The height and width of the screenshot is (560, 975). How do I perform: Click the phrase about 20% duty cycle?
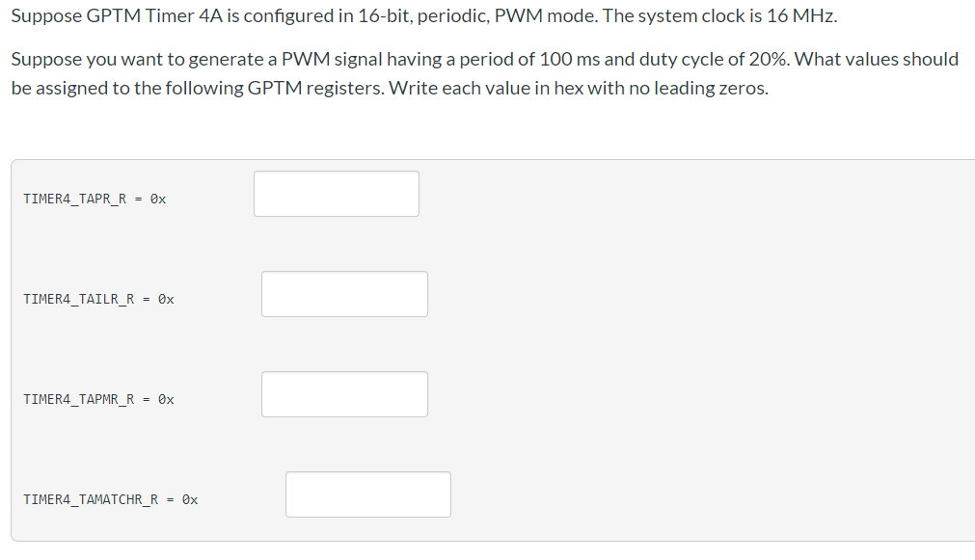click(685, 59)
